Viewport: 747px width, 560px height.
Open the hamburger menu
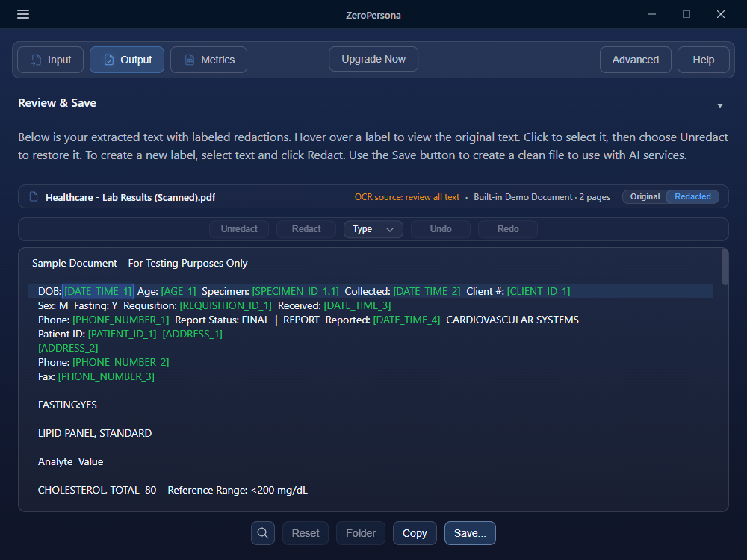coord(23,14)
